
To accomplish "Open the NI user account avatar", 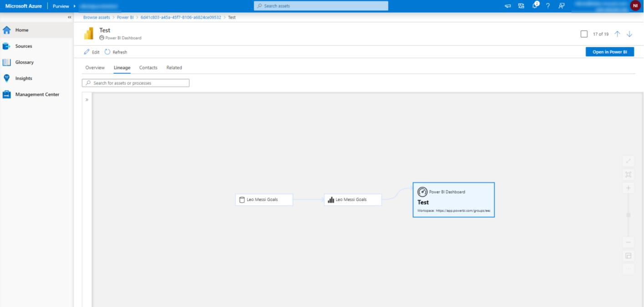I will [634, 6].
